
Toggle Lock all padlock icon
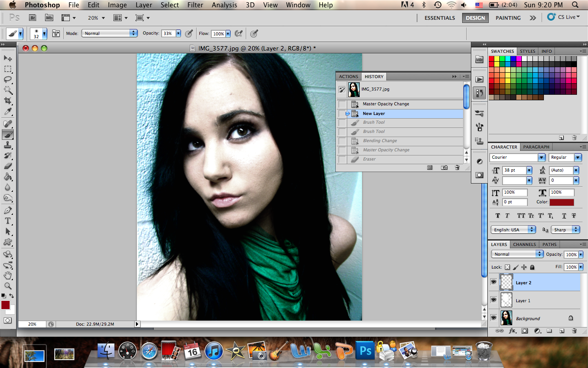pyautogui.click(x=532, y=267)
